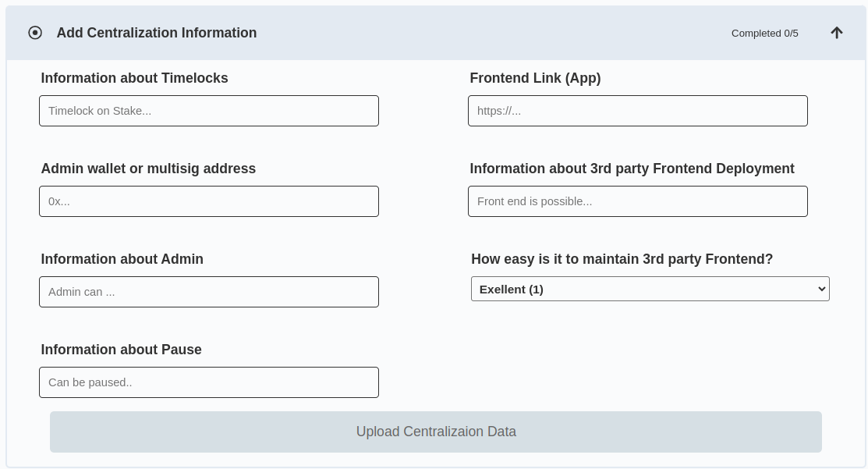Image resolution: width=868 pixels, height=469 pixels.
Task: Open the 3rd party Frontend maintenance dropdown
Action: (x=650, y=289)
